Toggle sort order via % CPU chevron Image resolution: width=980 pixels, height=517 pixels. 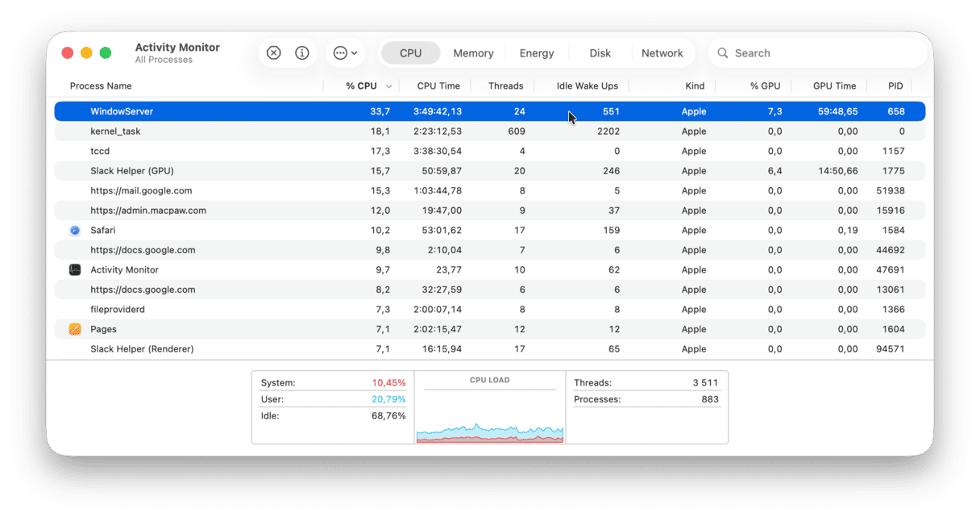pyautogui.click(x=389, y=86)
